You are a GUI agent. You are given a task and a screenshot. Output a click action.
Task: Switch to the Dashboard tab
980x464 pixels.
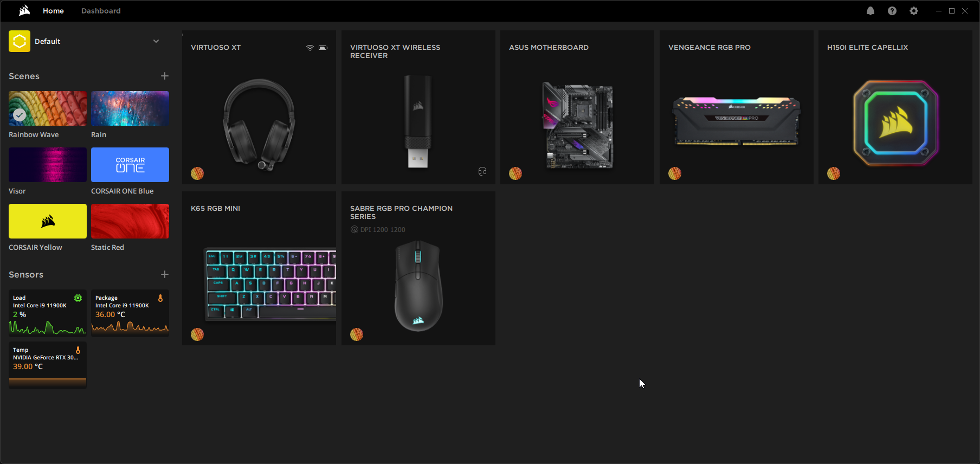[x=101, y=11]
